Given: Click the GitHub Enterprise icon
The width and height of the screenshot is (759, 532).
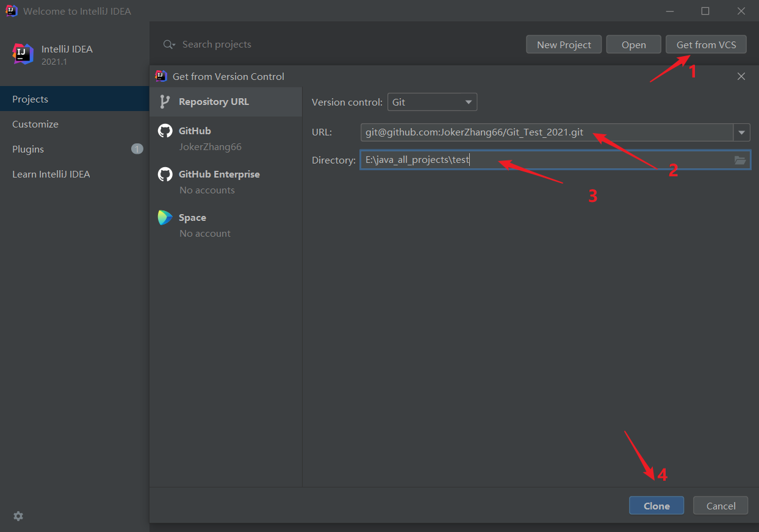Looking at the screenshot, I should 165,174.
